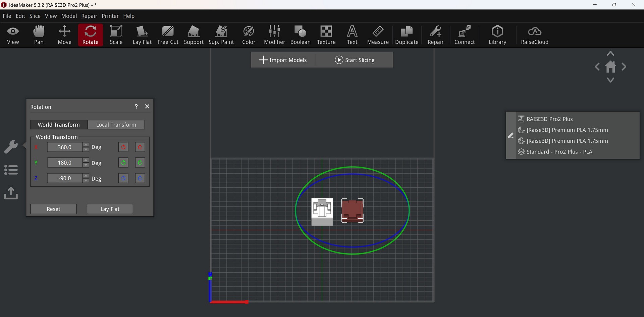
Task: Switch to World Transform mode
Action: coord(59,125)
